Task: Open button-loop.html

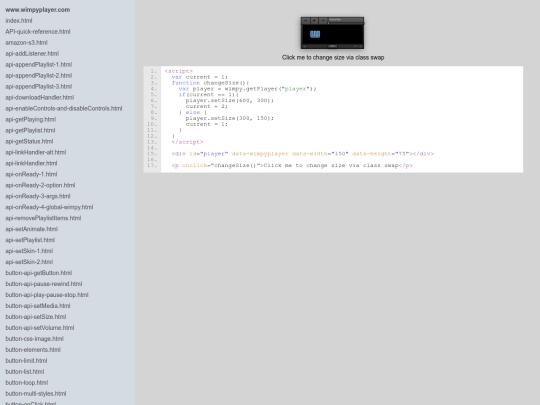Action: pos(27,383)
